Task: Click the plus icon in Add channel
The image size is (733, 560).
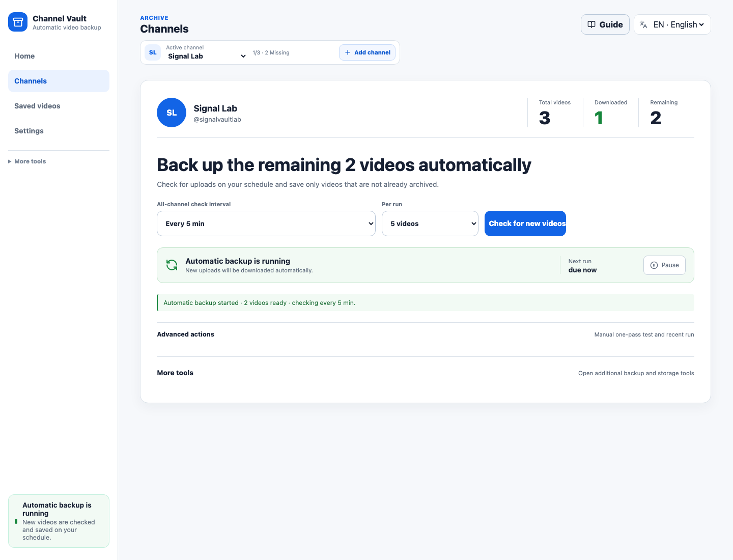Action: (x=348, y=52)
